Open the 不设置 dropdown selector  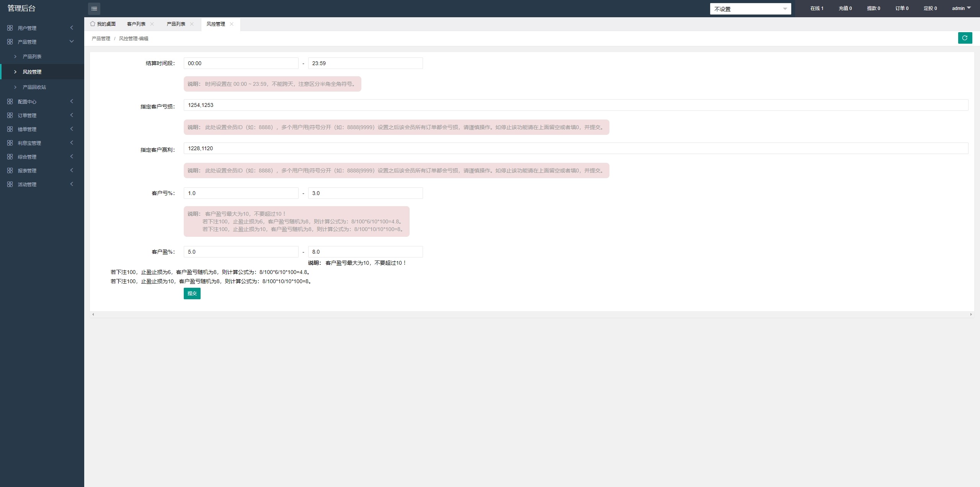point(751,8)
